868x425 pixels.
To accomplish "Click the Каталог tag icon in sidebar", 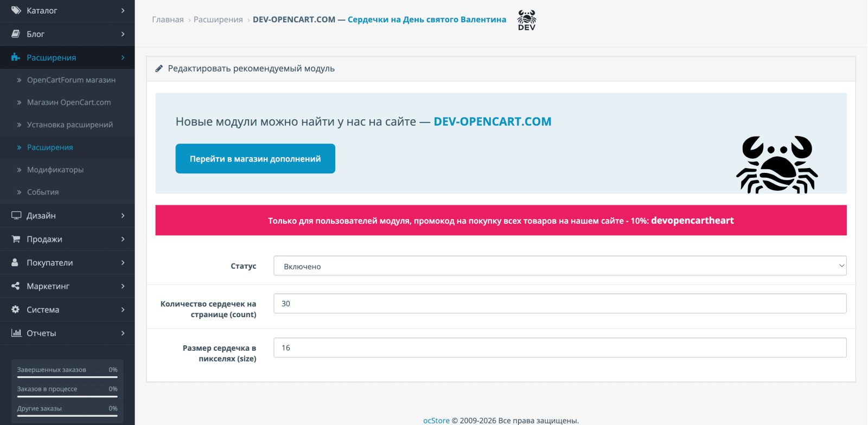I will [16, 10].
